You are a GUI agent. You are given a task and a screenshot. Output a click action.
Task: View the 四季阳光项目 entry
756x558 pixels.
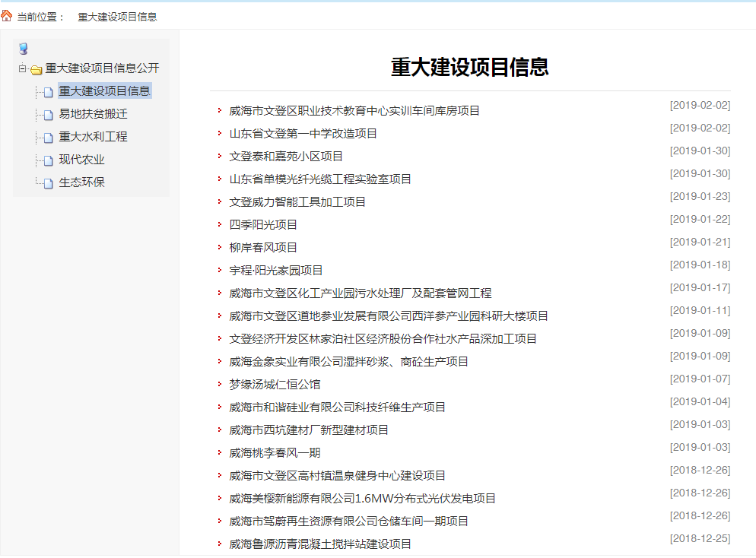click(x=263, y=225)
